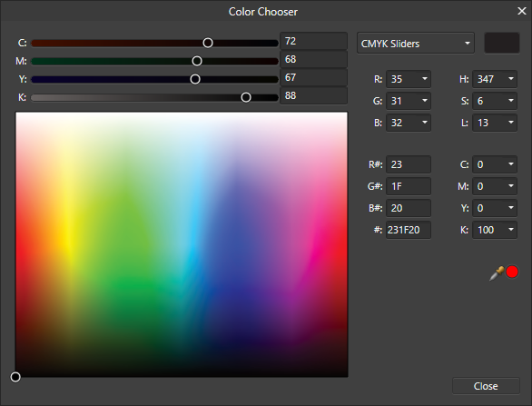
Task: Click the Cyan slider handle
Action: 208,43
